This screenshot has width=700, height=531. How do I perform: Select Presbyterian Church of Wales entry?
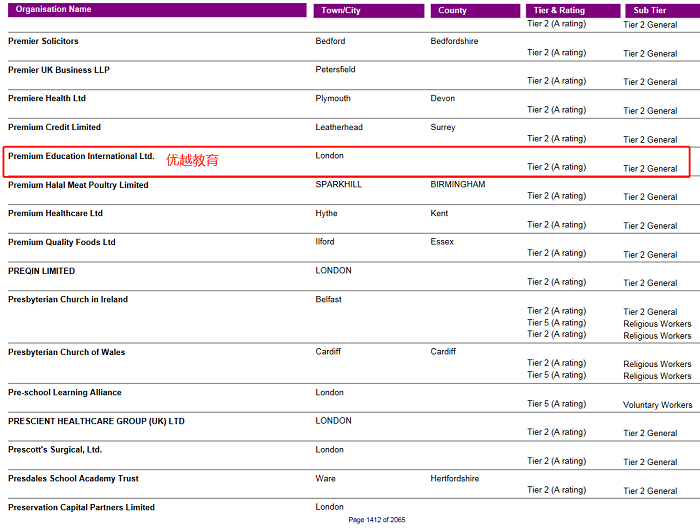[67, 352]
